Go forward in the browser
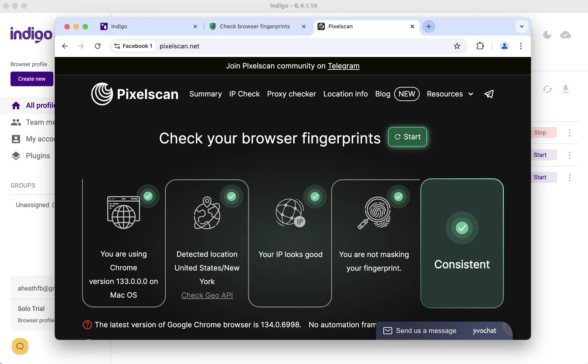The height and width of the screenshot is (364, 588). (81, 46)
